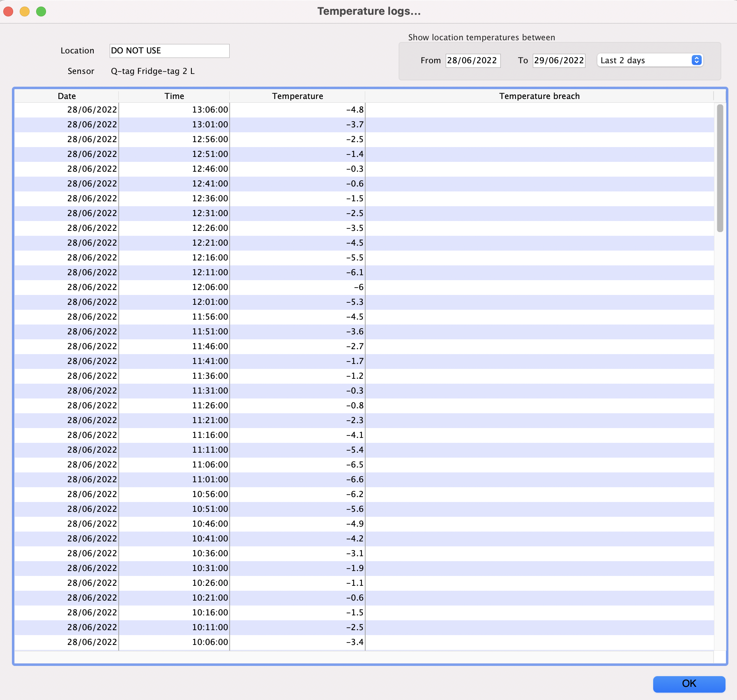Click the -4.9 temperature value
This screenshot has width=737, height=700.
(x=355, y=524)
